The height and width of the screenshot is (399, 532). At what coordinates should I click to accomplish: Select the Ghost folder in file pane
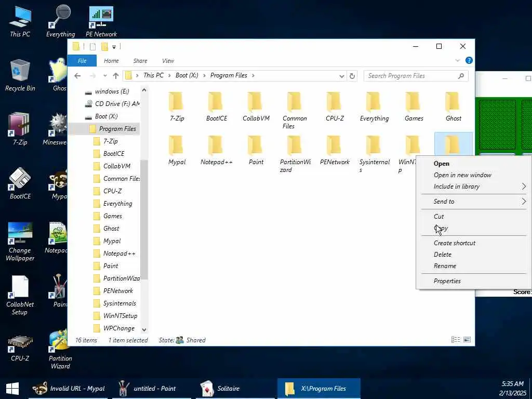pos(453,107)
